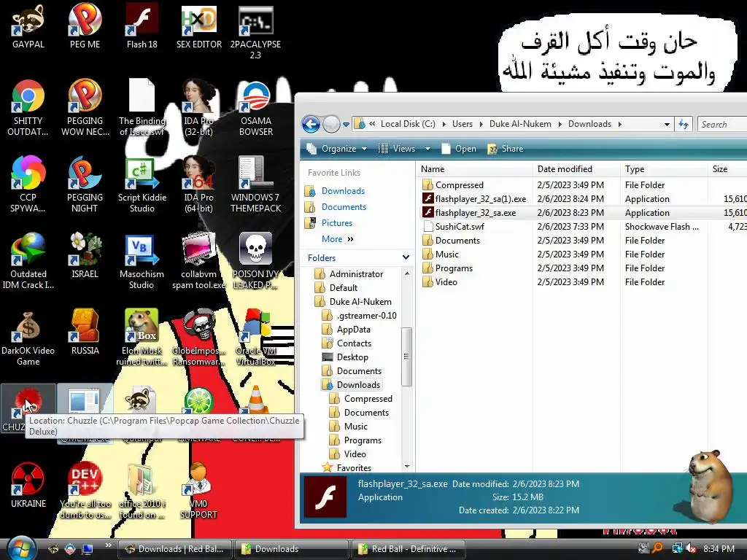Click the Share toolbar button
Screen dimensions: 747x560
tap(506, 149)
